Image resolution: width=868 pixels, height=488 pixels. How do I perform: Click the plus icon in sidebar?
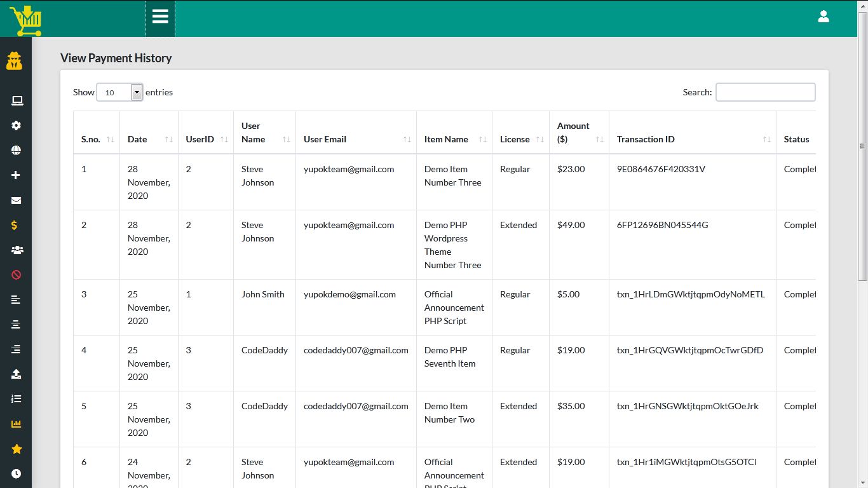pyautogui.click(x=17, y=175)
